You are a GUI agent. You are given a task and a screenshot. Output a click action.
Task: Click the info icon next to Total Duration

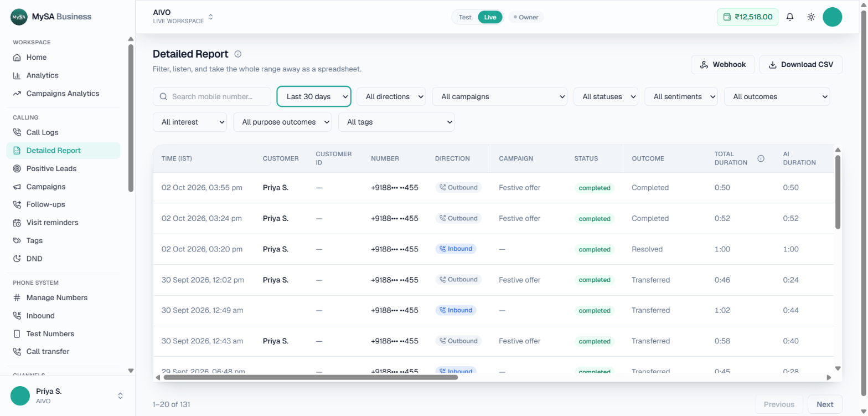[x=761, y=158]
